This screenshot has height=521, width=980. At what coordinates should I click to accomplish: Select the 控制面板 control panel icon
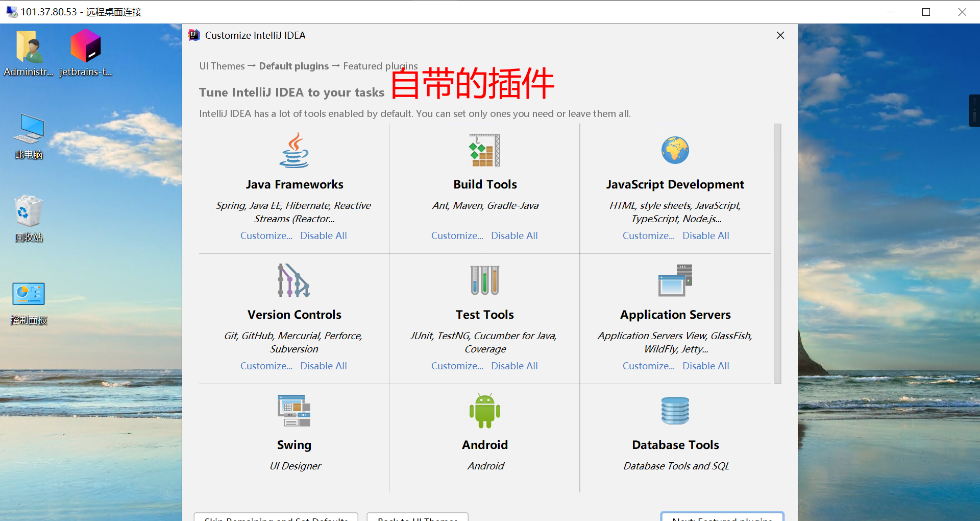pyautogui.click(x=29, y=303)
